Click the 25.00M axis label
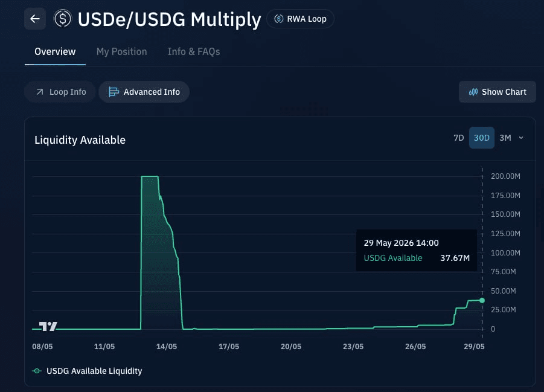 pyautogui.click(x=503, y=310)
